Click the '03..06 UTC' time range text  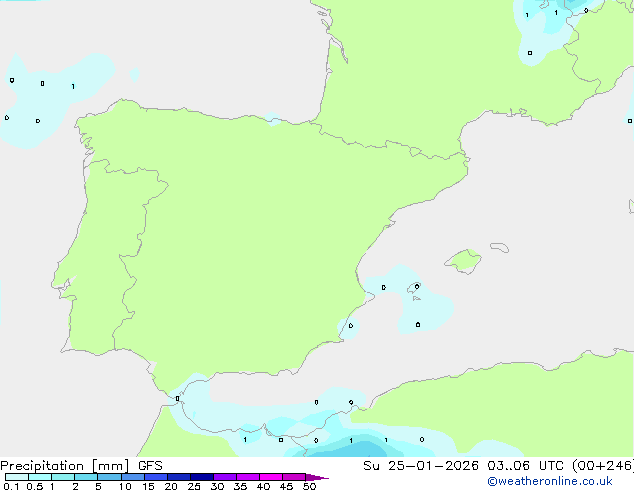pos(525,466)
